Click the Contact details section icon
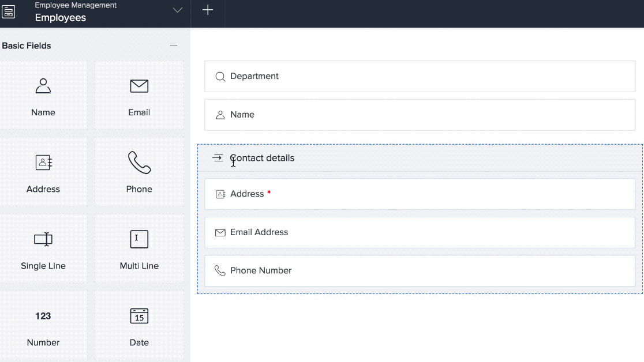 (218, 158)
